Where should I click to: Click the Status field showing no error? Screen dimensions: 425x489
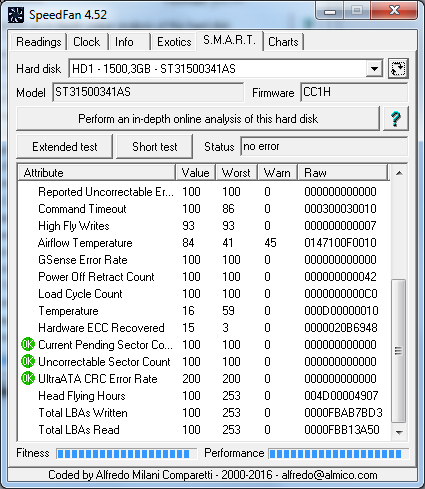[324, 146]
